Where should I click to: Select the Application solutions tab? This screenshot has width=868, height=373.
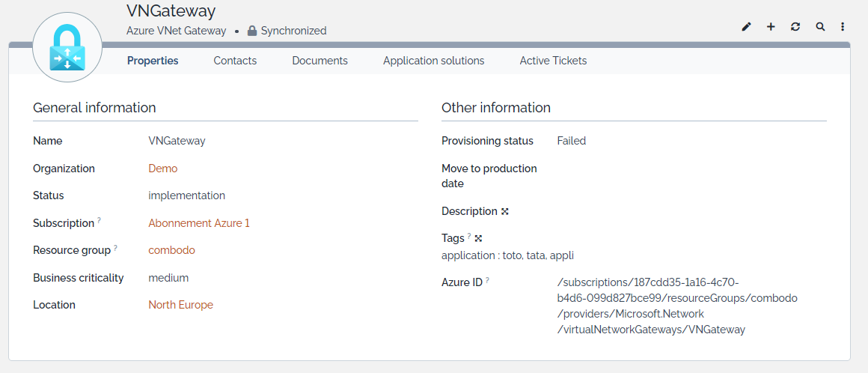[x=433, y=61]
